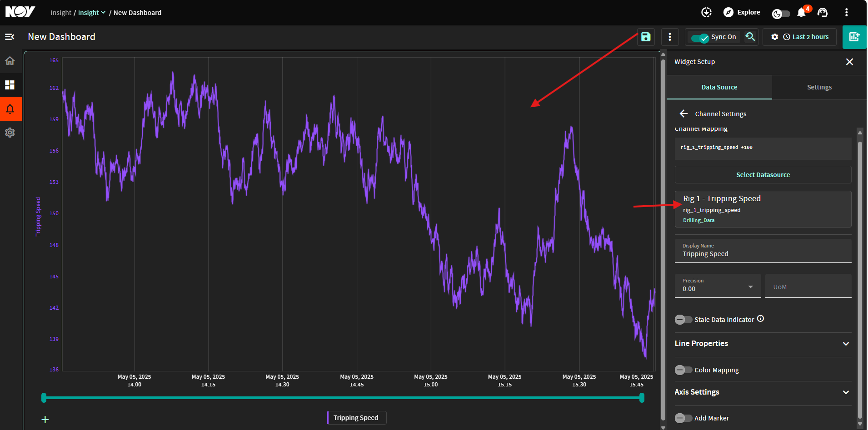Open the support headset icon
Image resolution: width=868 pixels, height=430 pixels.
(823, 13)
